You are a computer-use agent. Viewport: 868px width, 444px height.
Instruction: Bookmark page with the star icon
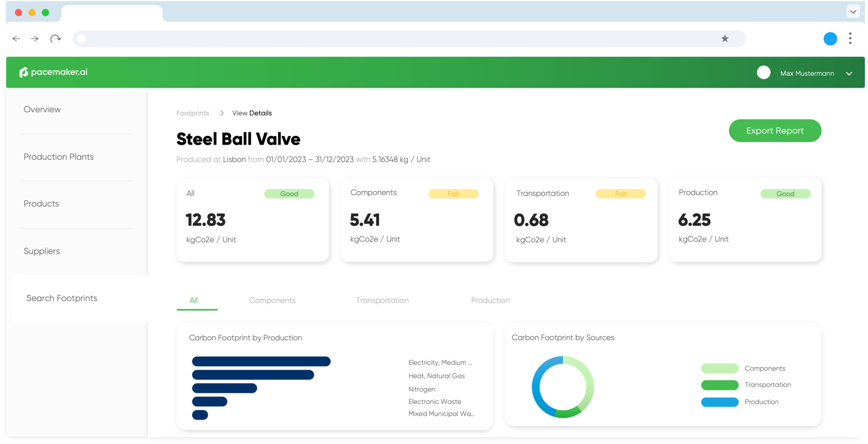pos(725,39)
